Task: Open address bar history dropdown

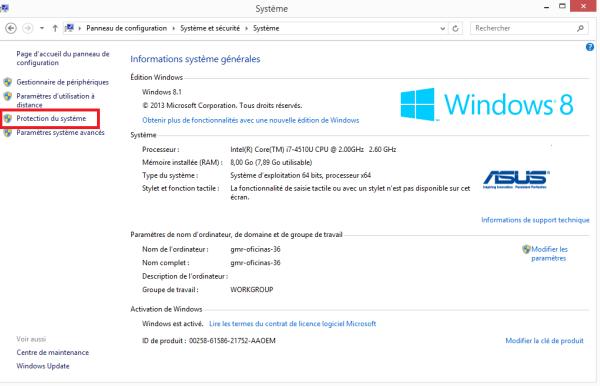Action: [x=442, y=28]
